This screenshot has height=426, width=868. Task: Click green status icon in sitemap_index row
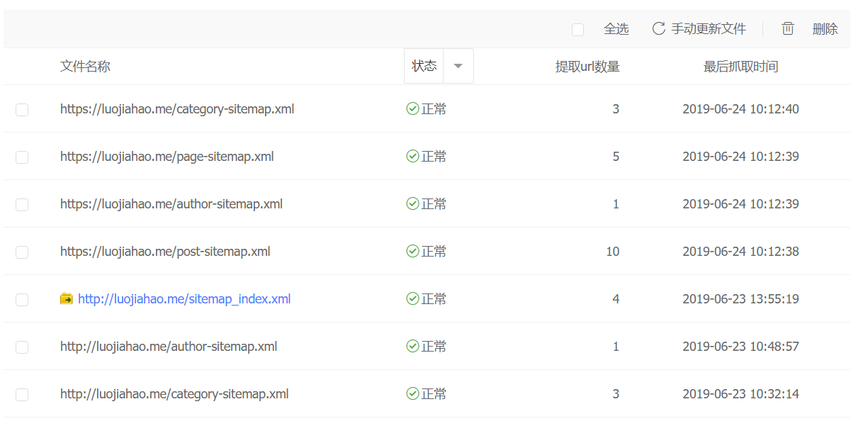point(412,299)
